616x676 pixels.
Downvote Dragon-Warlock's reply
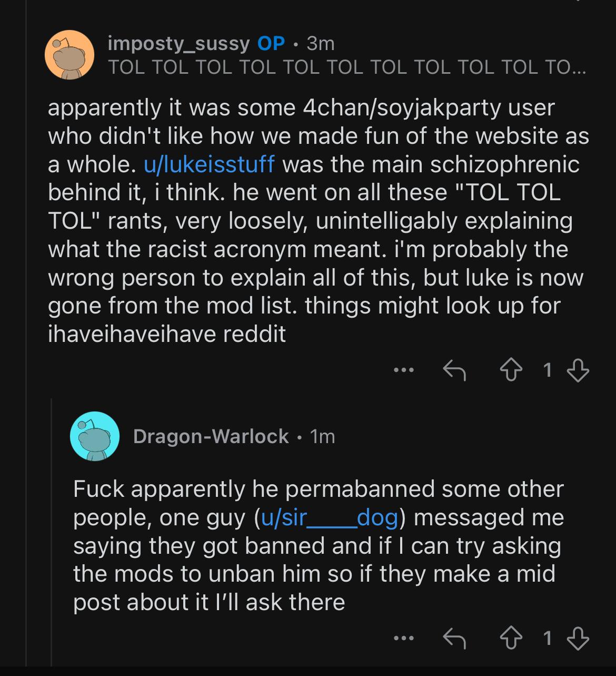coord(578,638)
